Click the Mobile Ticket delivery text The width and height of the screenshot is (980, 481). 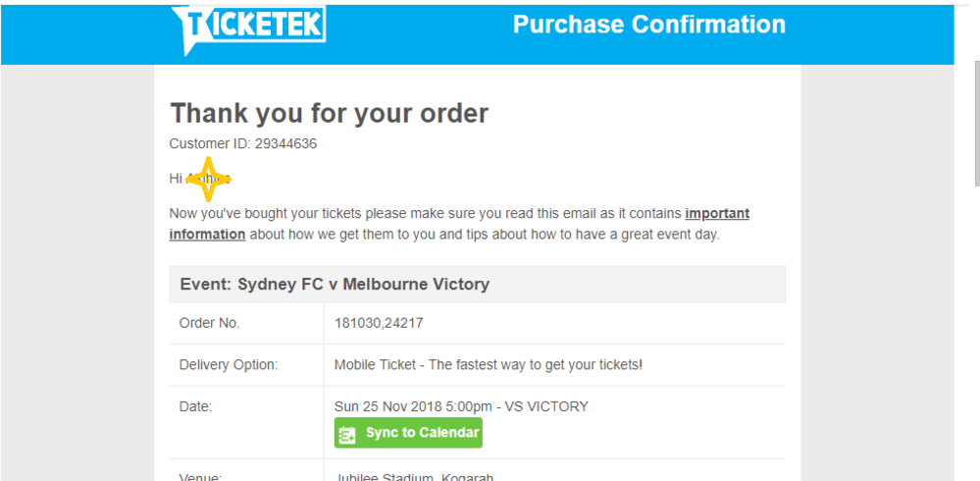[489, 365]
